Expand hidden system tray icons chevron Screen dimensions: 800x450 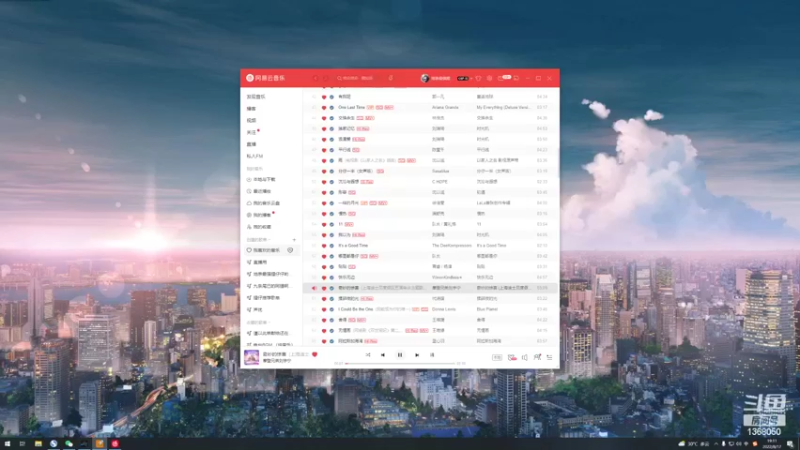pyautogui.click(x=716, y=444)
